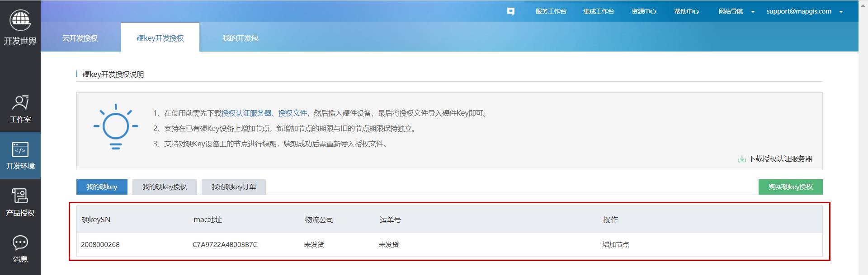Open 产品授权 in the sidebar

pos(20,196)
